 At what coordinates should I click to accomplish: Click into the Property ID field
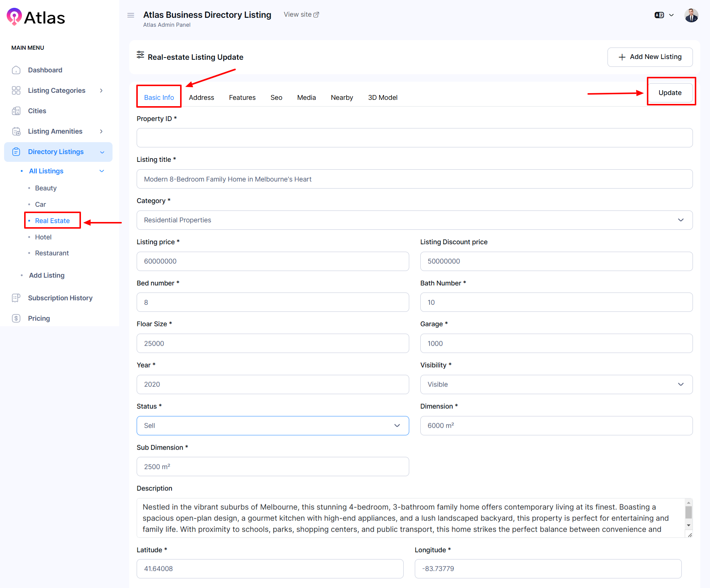pyautogui.click(x=414, y=138)
